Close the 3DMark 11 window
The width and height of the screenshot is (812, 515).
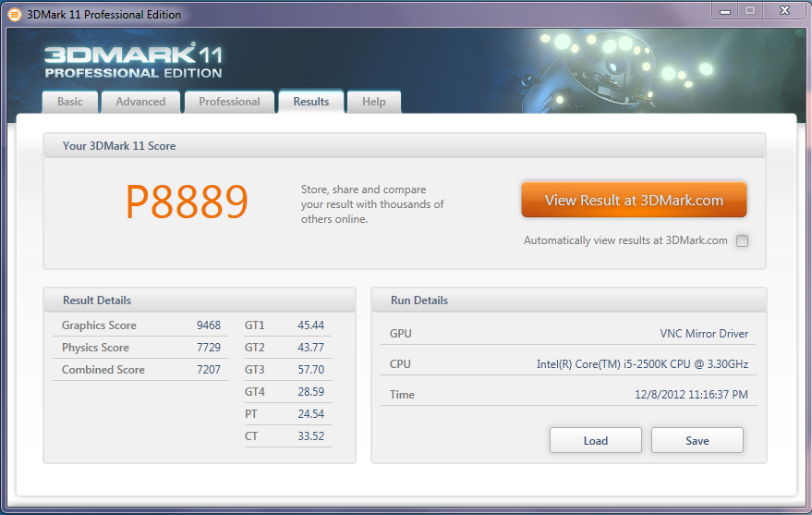[x=784, y=10]
